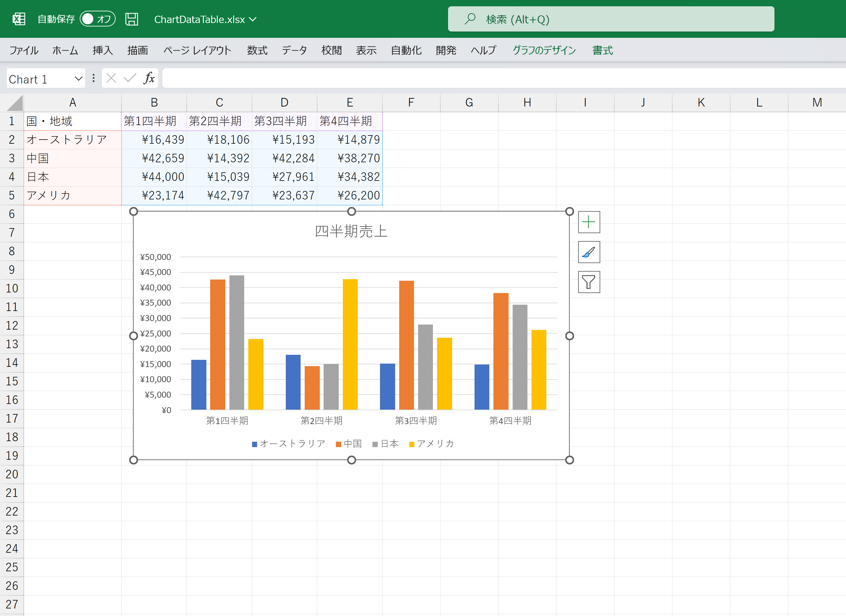The width and height of the screenshot is (846, 616).
Task: Select cell B1 第1四半期 header
Action: click(x=154, y=121)
